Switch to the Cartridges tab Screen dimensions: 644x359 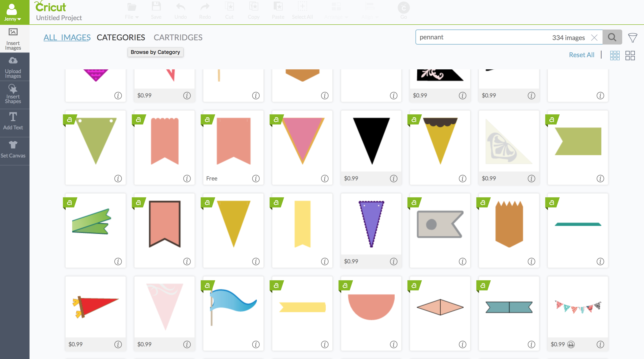tap(178, 37)
